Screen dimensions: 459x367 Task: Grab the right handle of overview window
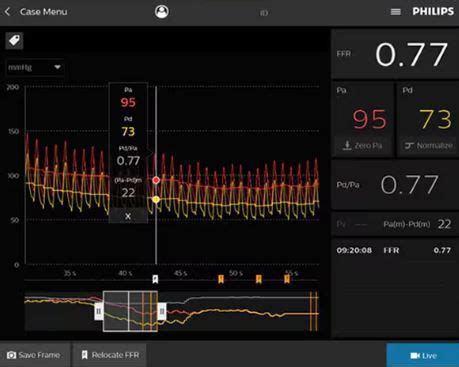pos(162,311)
